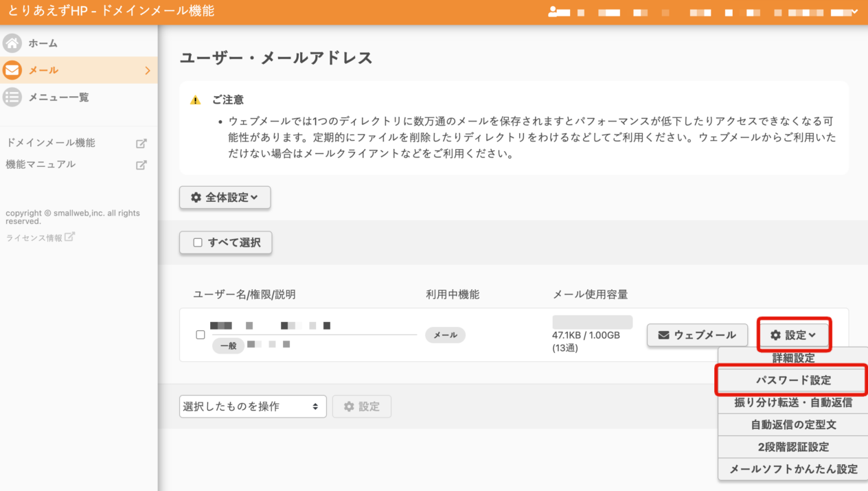Viewport: 868px width, 491px height.
Task: Select パスワード設定 from the menu
Action: (793, 380)
